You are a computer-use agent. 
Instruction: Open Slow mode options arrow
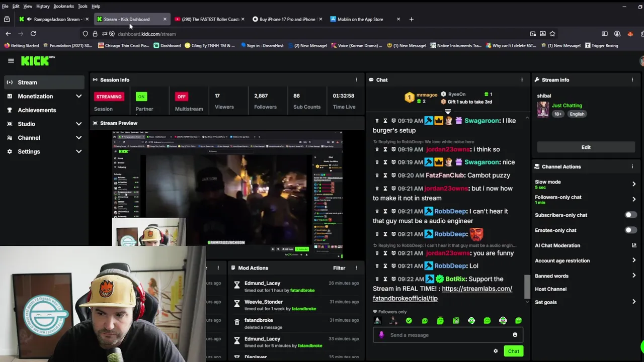[634, 184]
